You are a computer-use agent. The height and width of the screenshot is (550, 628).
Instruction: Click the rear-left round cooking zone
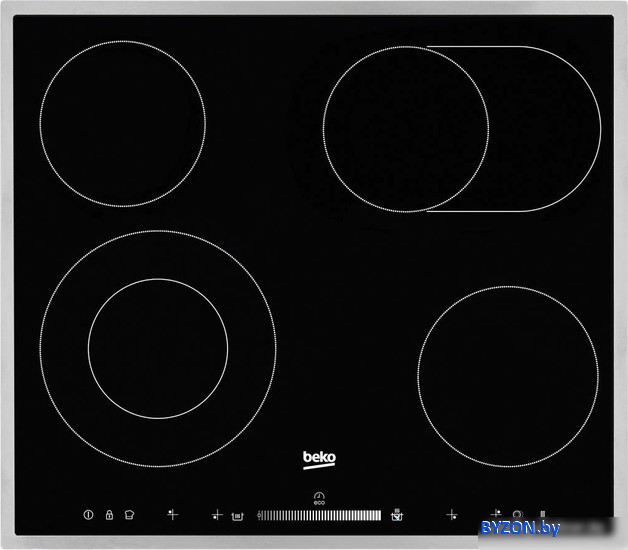123,124
